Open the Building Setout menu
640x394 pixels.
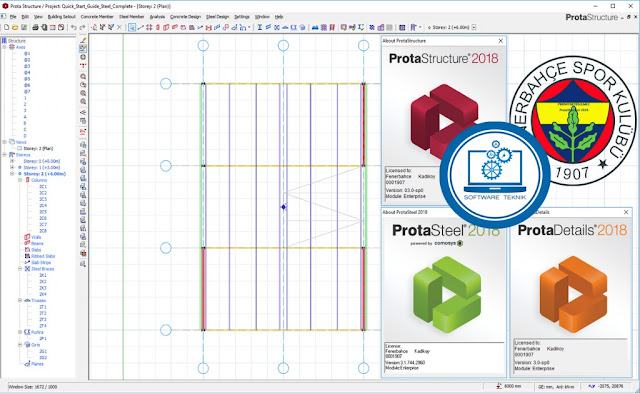coord(62,17)
